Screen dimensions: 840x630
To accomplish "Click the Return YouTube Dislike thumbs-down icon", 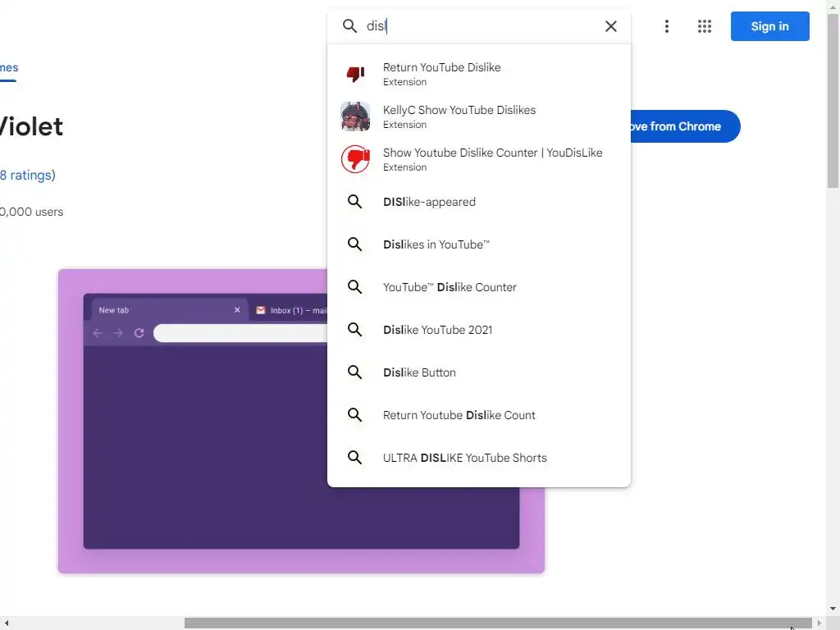I will tap(355, 73).
